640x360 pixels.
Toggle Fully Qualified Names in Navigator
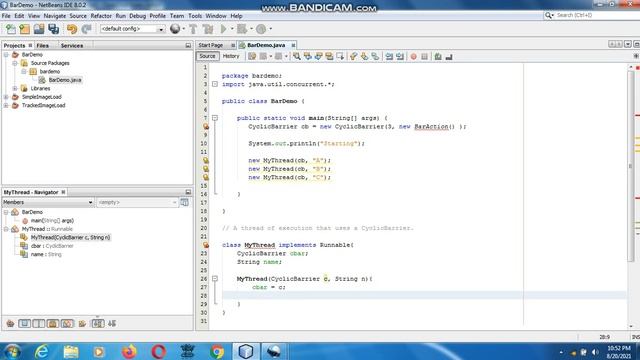tap(82, 324)
